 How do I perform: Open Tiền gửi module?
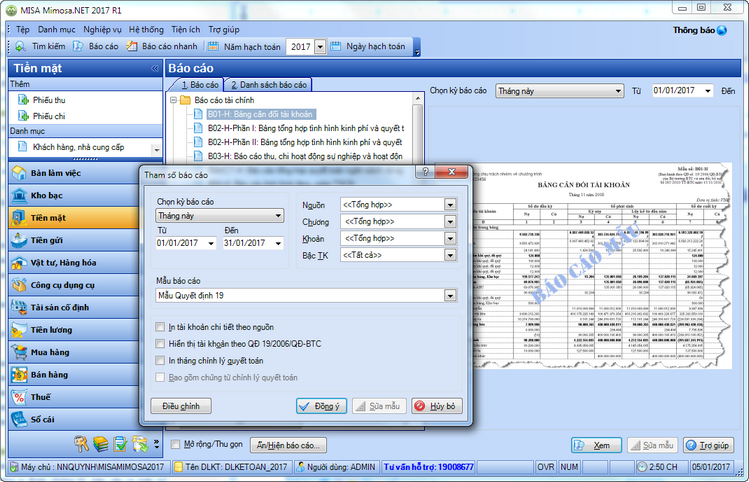(74, 240)
